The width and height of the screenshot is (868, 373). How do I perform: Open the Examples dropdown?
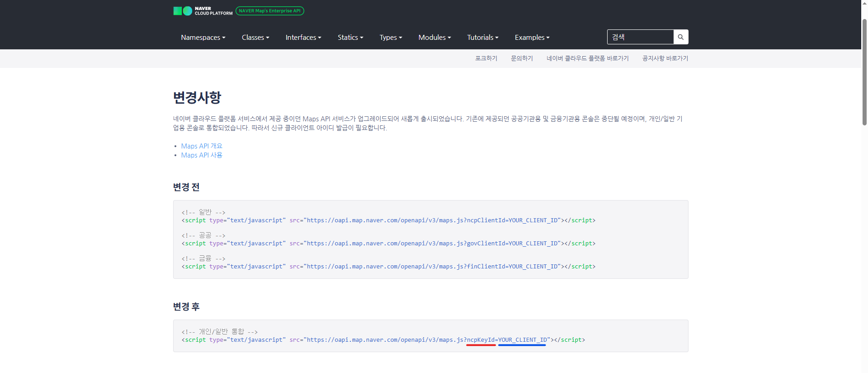[x=532, y=38]
